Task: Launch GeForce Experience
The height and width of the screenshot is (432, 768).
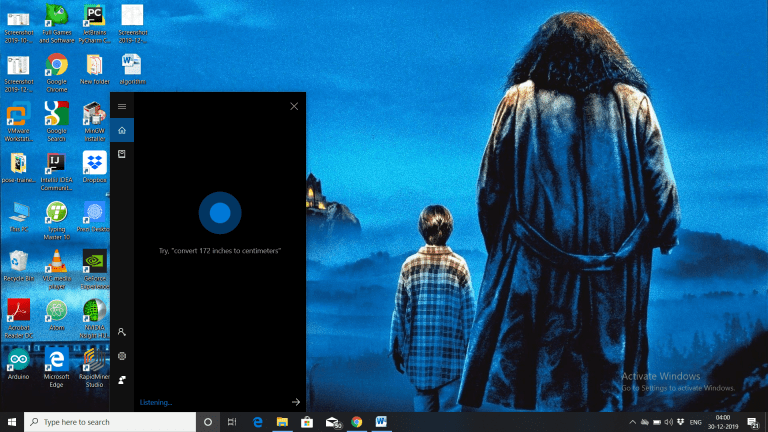Action: 95,269
